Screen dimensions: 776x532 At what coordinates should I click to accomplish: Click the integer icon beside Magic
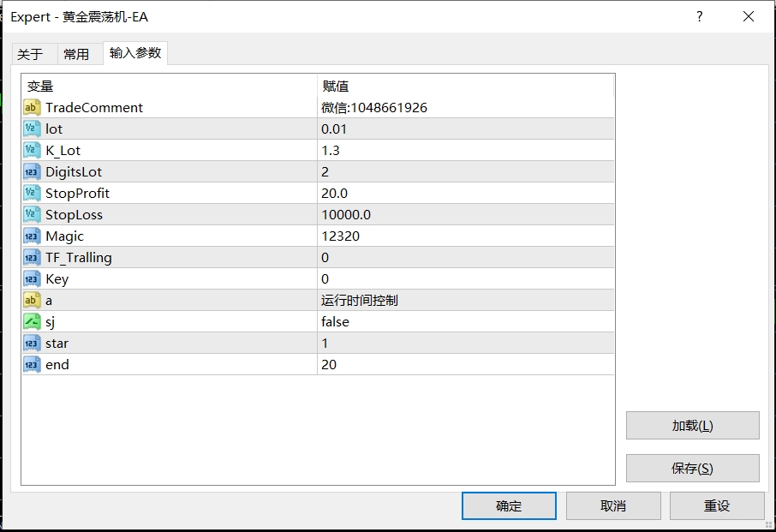(x=32, y=236)
